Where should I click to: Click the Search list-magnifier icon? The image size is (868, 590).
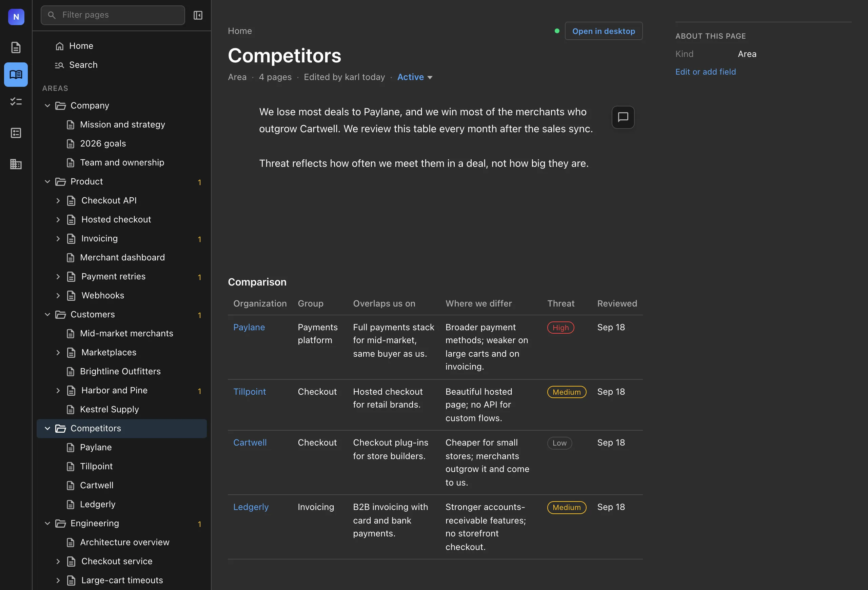click(59, 65)
